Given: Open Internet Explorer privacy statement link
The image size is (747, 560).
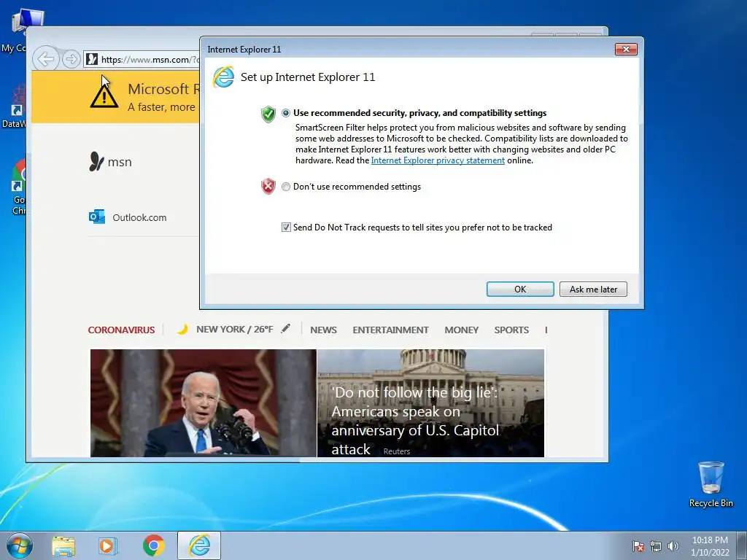Looking at the screenshot, I should (x=438, y=160).
